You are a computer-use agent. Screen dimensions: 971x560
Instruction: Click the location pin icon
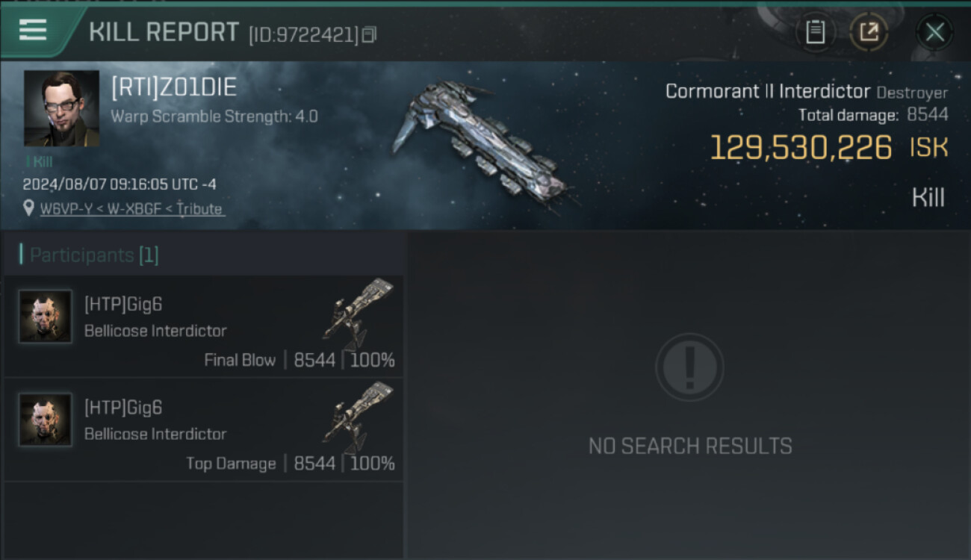[x=28, y=208]
